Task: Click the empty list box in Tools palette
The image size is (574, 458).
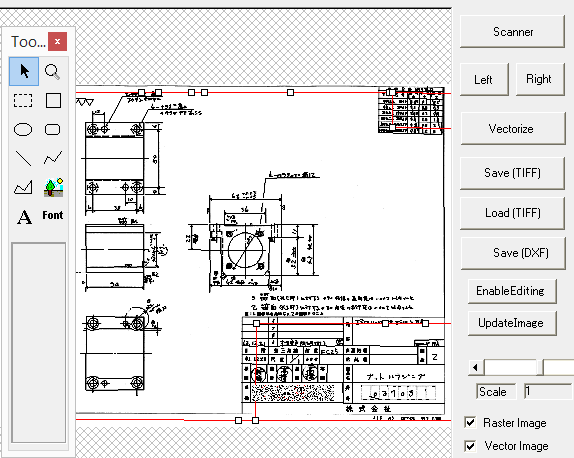Action: click(x=38, y=343)
